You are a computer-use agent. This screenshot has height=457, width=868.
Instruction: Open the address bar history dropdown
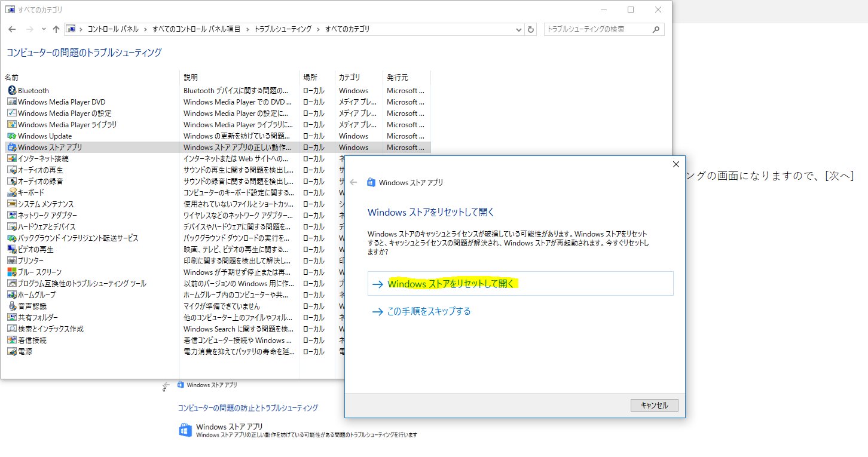click(x=518, y=29)
